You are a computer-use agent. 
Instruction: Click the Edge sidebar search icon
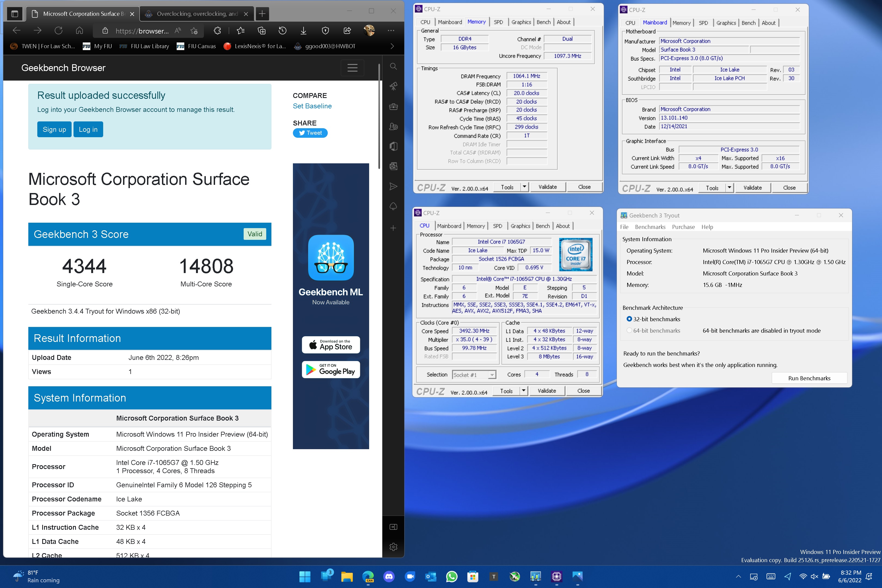[393, 66]
